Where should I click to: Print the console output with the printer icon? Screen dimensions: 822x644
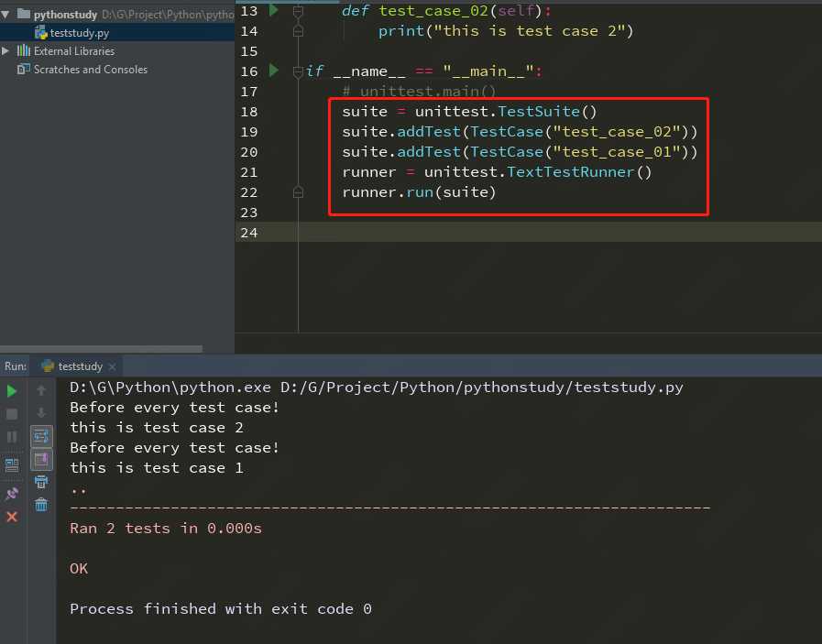[x=41, y=482]
